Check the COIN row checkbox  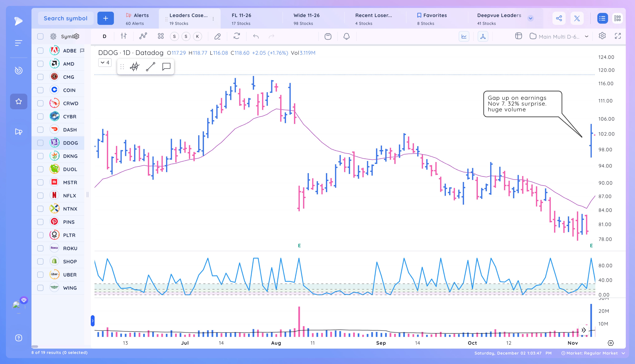[x=40, y=90]
